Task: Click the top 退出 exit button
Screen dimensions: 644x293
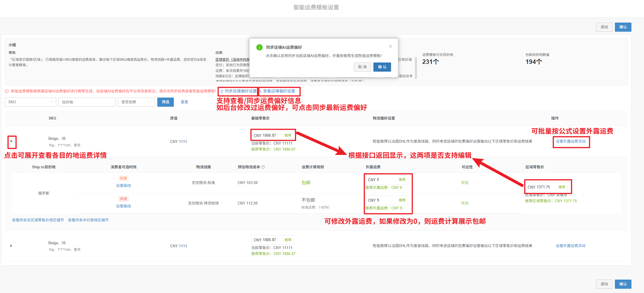Action: point(604,27)
